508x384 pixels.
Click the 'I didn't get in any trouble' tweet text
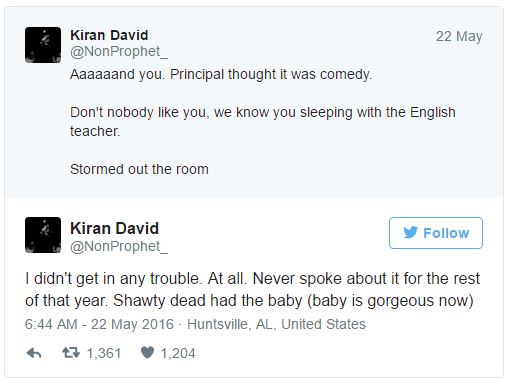(x=252, y=289)
